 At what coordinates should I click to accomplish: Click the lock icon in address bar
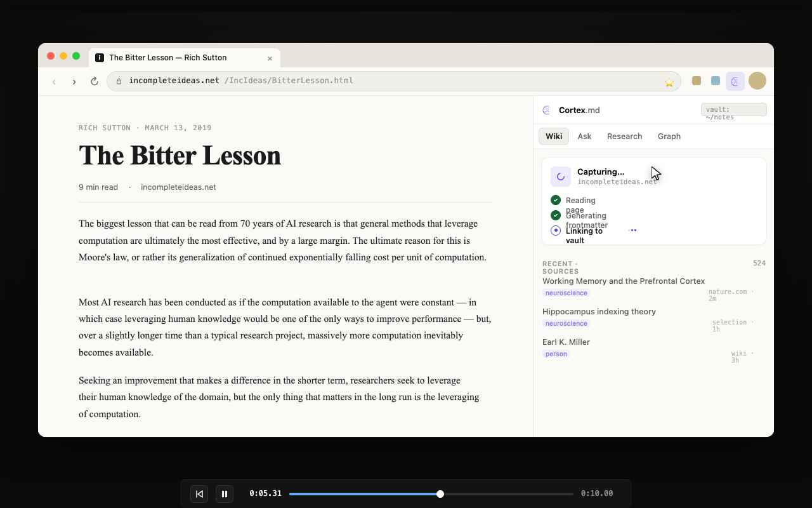(x=118, y=81)
